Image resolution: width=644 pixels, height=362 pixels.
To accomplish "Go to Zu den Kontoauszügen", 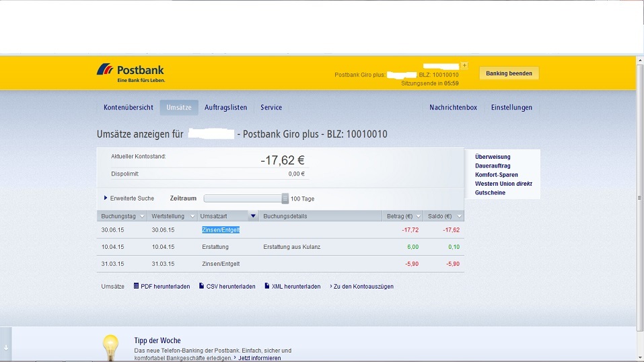I will [362, 287].
